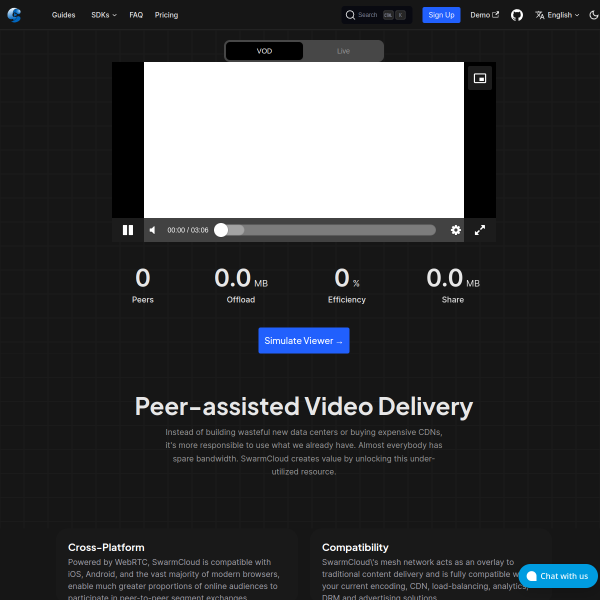
Task: Click the SwarmCloud logo in navbar
Action: click(14, 15)
